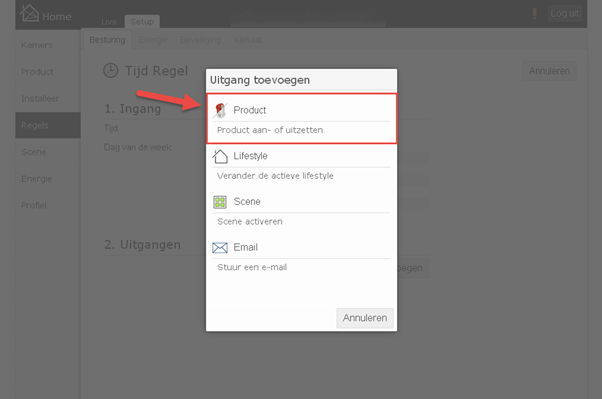Image resolution: width=602 pixels, height=399 pixels.
Task: Switch to the Live tab
Action: point(109,22)
